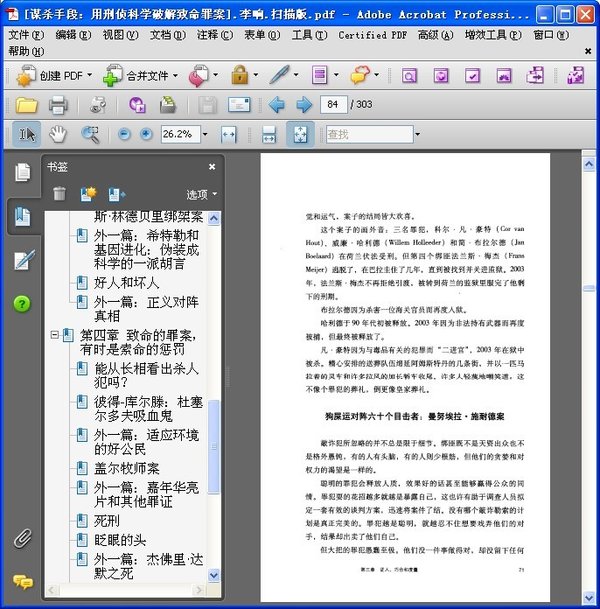Viewport: 600px width, 609px height.
Task: Open the Secure padlock tool
Action: pyautogui.click(x=240, y=75)
